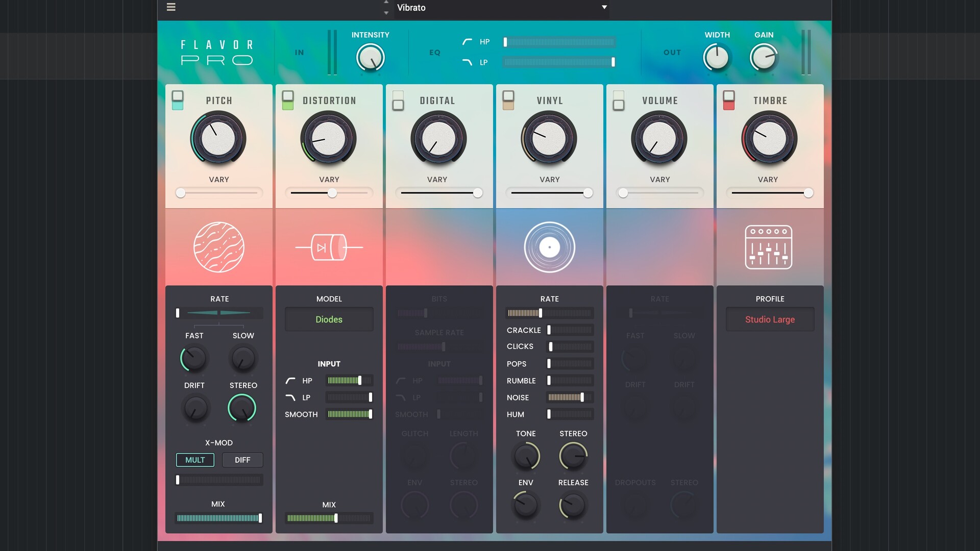Screen dimensions: 980x551
Task: Disable the Timbre module switch
Action: (729, 100)
